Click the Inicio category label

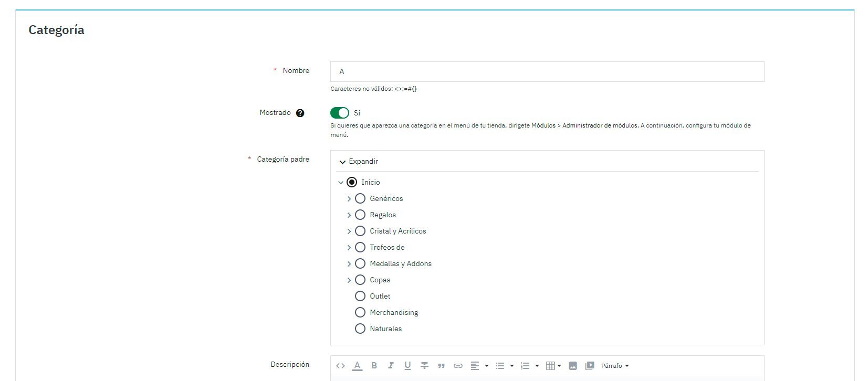pos(371,182)
